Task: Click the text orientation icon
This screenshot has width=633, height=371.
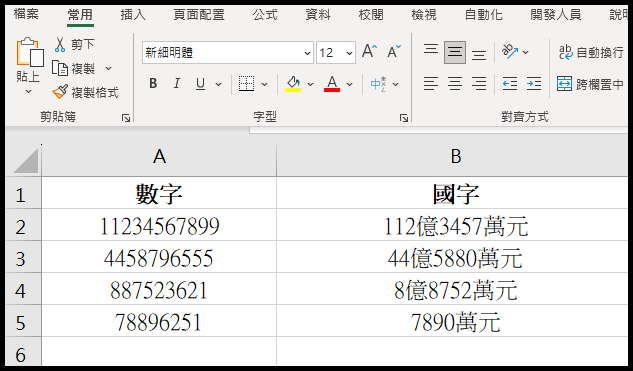Action: coord(509,52)
